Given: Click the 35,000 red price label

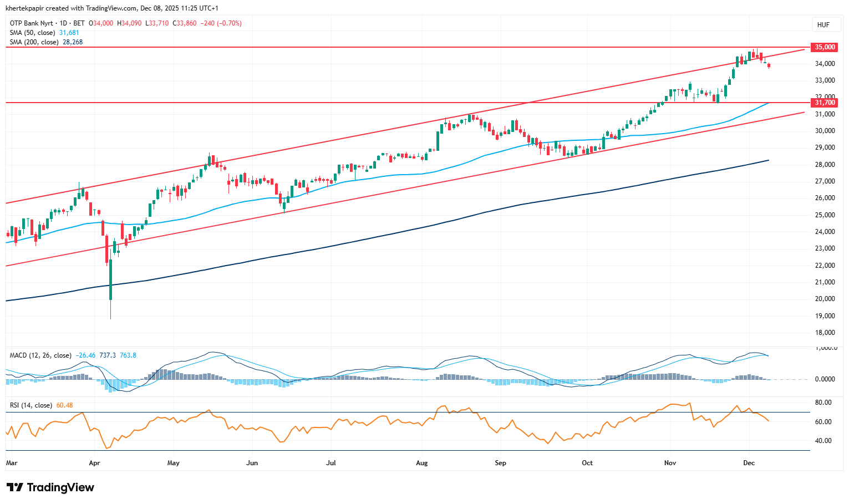Looking at the screenshot, I should 824,48.
